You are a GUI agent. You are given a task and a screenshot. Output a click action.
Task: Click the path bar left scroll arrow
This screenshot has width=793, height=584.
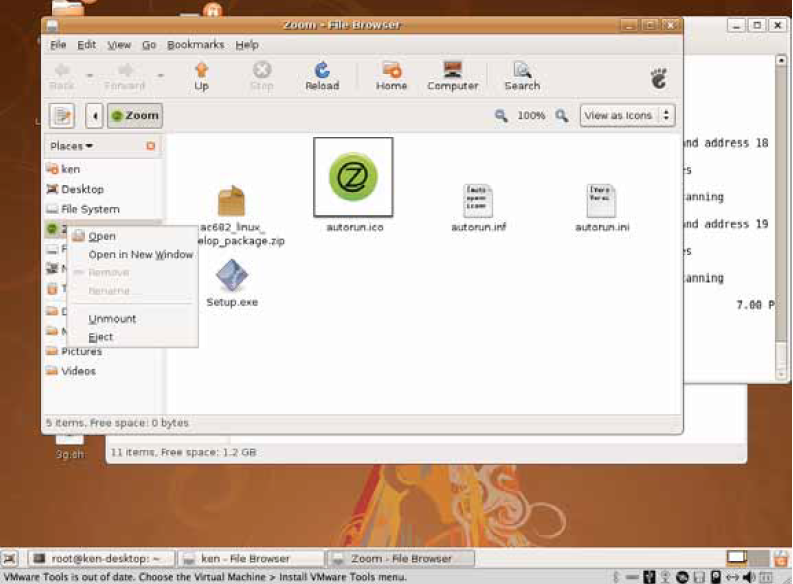tap(95, 116)
